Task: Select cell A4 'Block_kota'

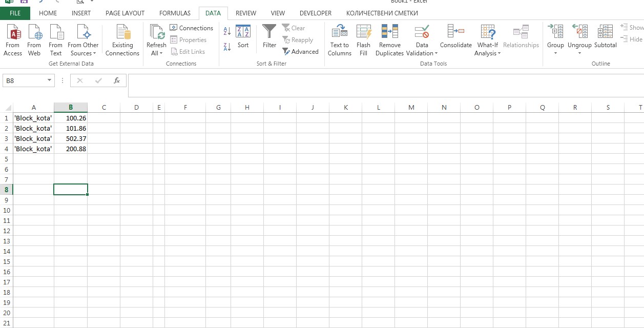Action: coord(34,149)
